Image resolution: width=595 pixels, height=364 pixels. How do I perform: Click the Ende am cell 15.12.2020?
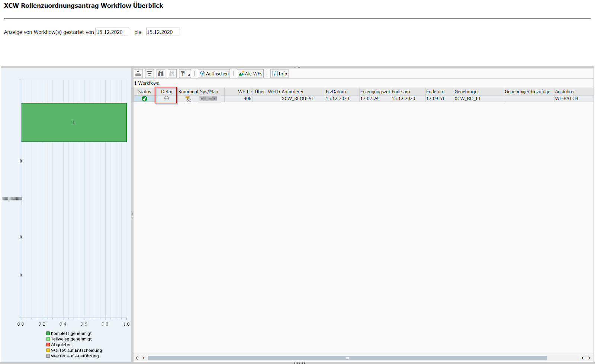click(x=408, y=99)
